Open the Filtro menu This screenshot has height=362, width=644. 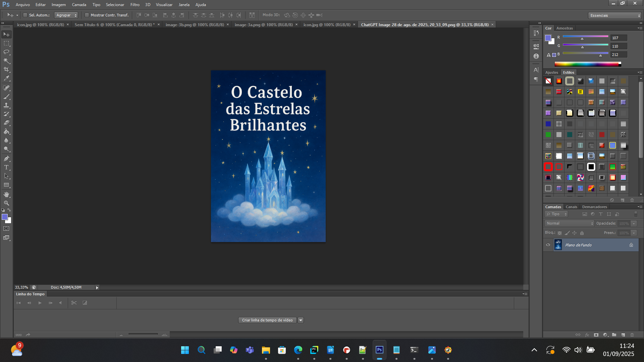click(135, 5)
